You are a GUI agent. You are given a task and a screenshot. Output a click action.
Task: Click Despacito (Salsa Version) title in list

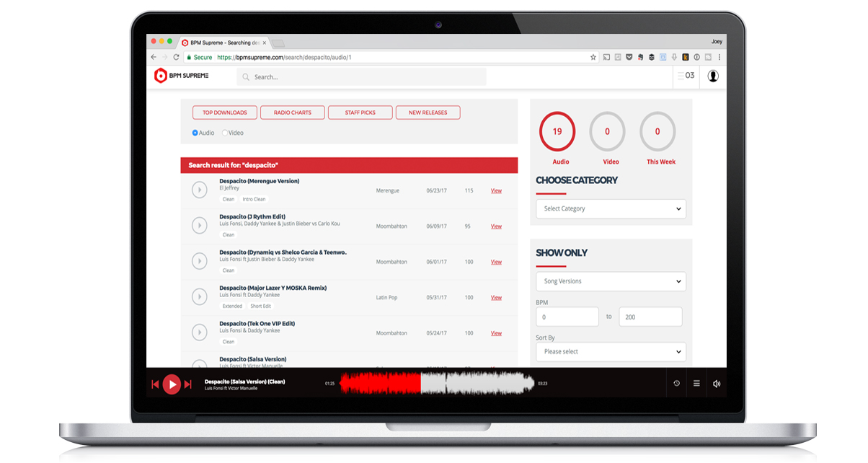tap(253, 359)
